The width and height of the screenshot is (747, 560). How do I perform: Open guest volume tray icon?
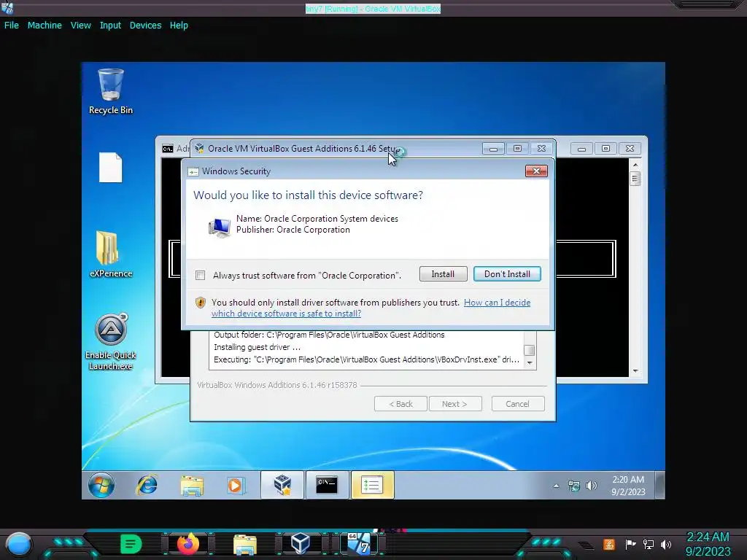click(591, 486)
